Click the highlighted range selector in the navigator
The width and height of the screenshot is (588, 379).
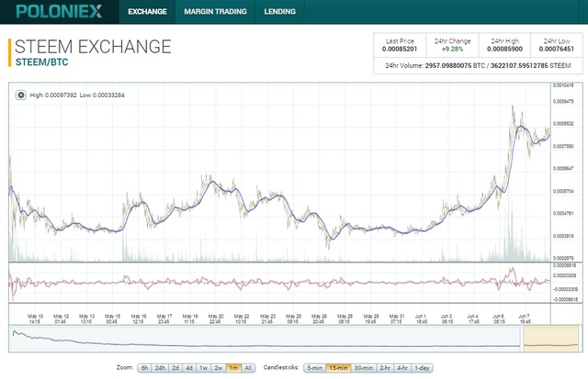[x=551, y=339]
